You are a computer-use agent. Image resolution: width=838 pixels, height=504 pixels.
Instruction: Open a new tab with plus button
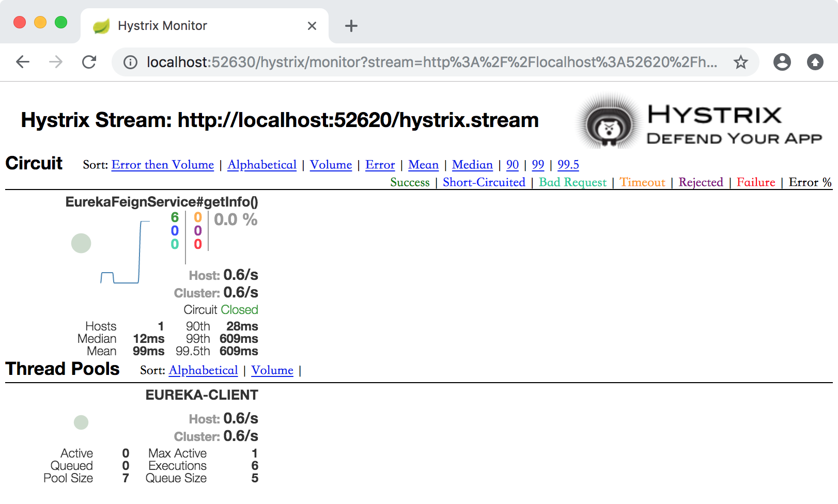351,26
